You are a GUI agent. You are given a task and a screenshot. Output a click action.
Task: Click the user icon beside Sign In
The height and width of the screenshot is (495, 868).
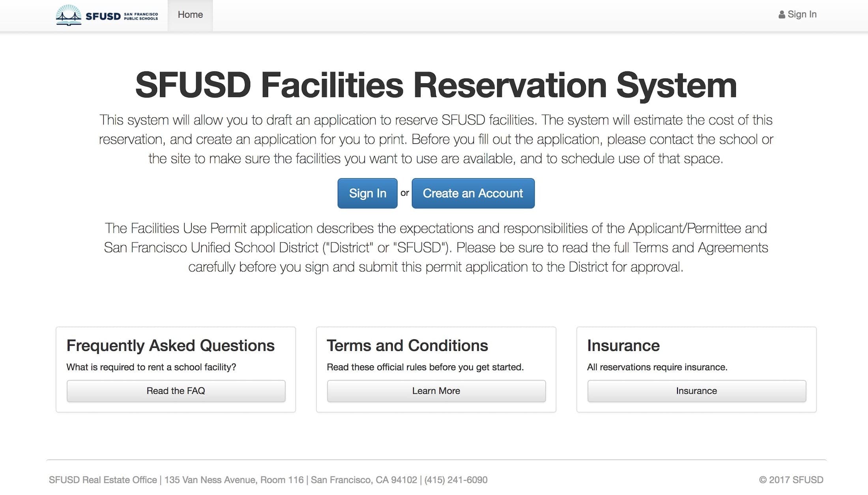pos(782,15)
